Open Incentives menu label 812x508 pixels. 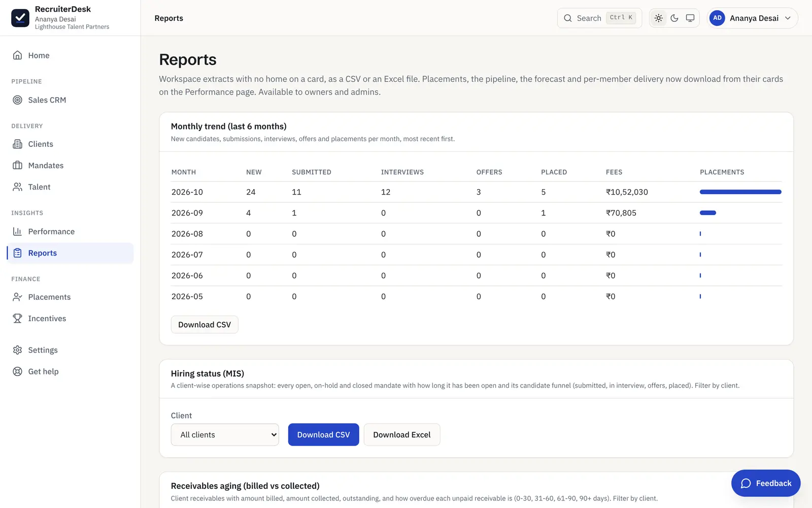[47, 319]
